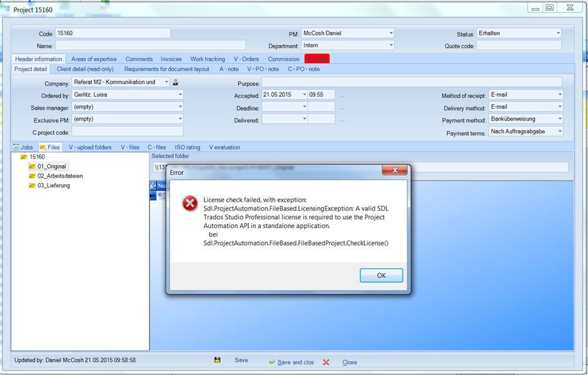Close the Error dialog with X button
The image size is (588, 375).
point(394,171)
